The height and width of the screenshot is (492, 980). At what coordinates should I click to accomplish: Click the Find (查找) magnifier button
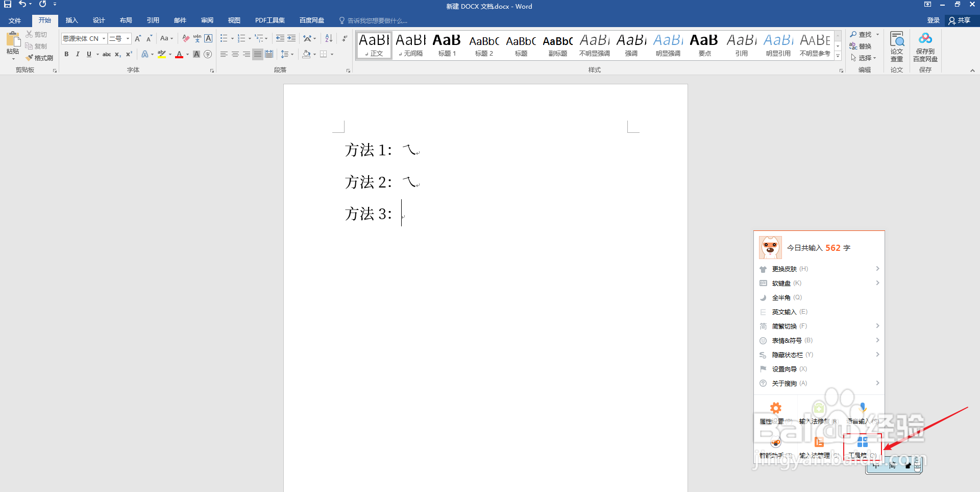click(861, 34)
